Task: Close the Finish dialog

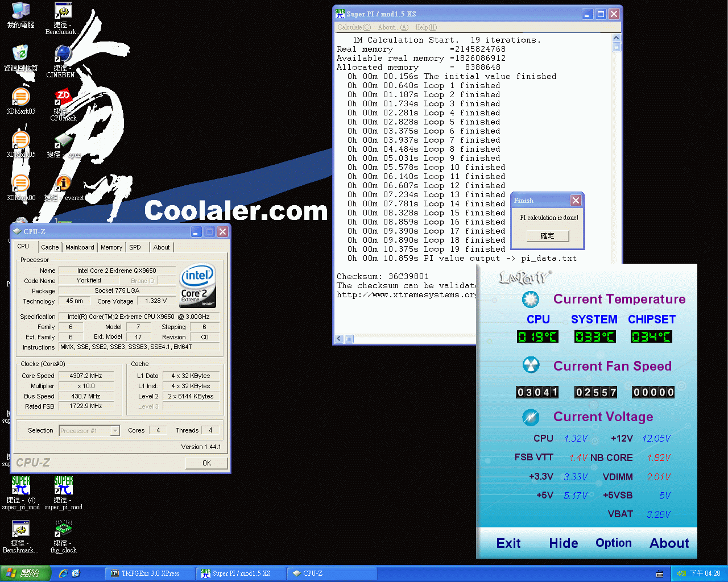Action: tap(576, 200)
